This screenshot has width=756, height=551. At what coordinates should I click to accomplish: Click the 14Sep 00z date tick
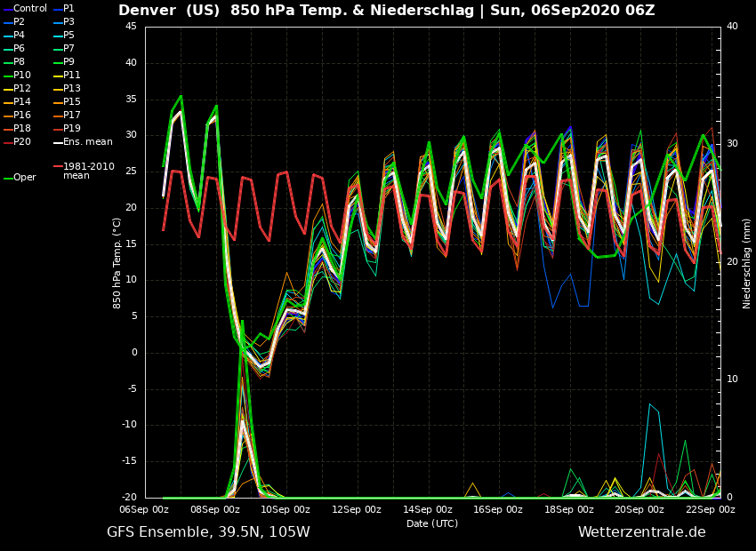point(427,510)
